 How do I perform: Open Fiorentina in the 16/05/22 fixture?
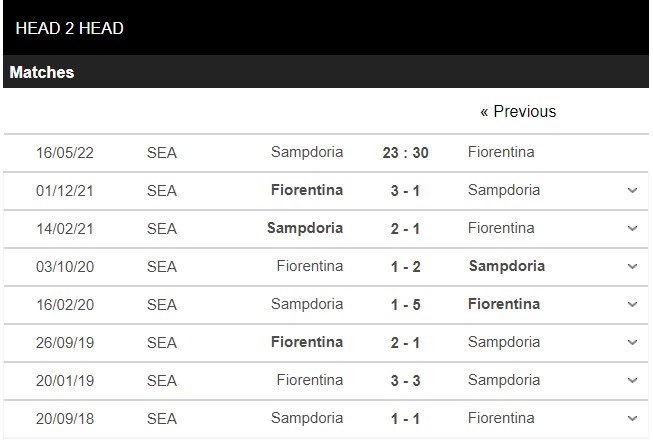pos(501,152)
